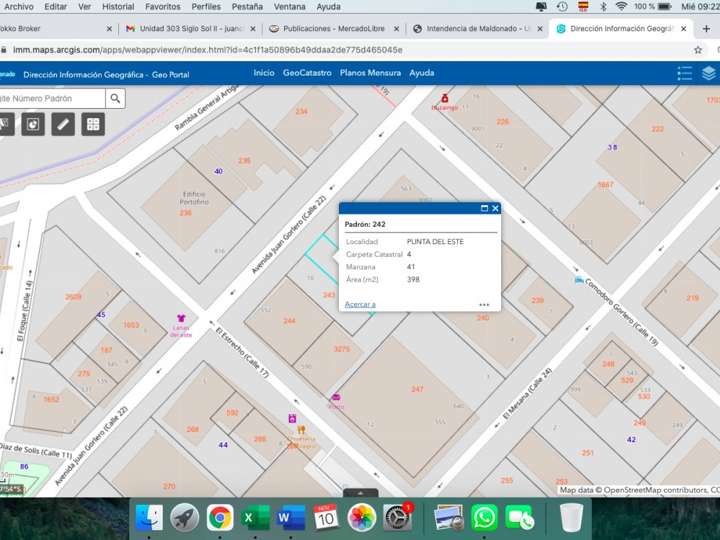Select the measurement ruler tool

tap(63, 124)
